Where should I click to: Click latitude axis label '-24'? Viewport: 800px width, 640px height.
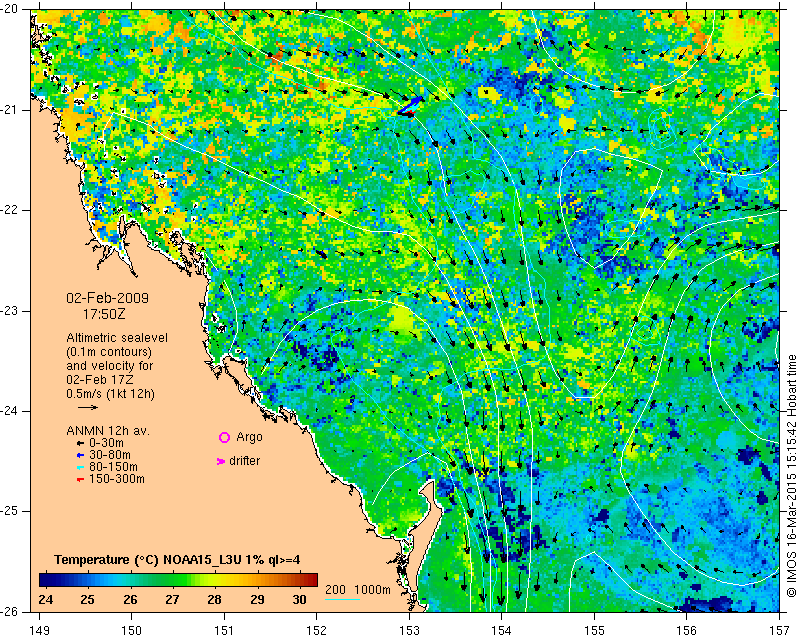point(9,411)
